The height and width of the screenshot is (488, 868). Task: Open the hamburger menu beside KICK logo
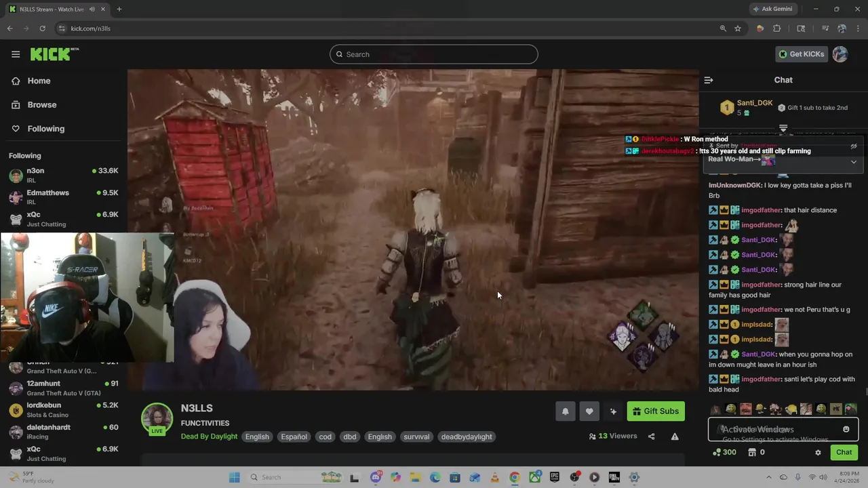[16, 54]
